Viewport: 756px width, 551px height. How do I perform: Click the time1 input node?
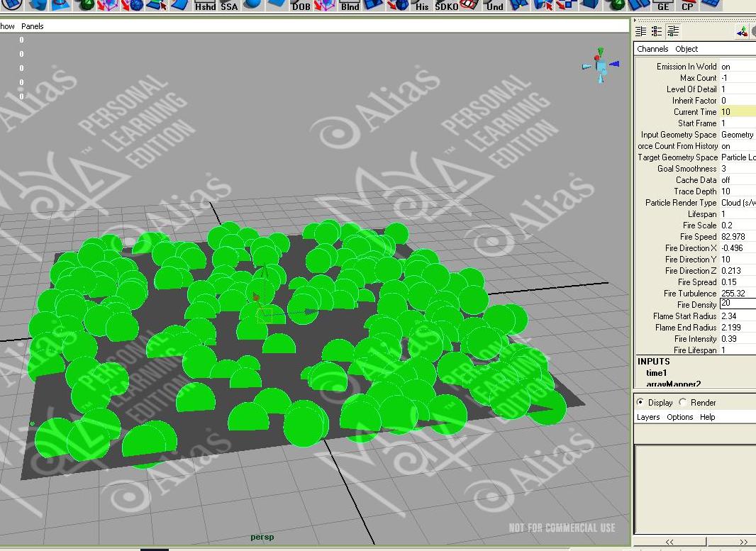(x=656, y=372)
